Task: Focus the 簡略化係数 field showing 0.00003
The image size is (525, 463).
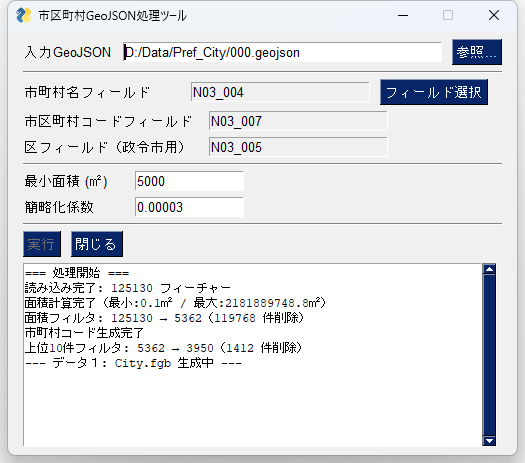Action: (x=189, y=207)
